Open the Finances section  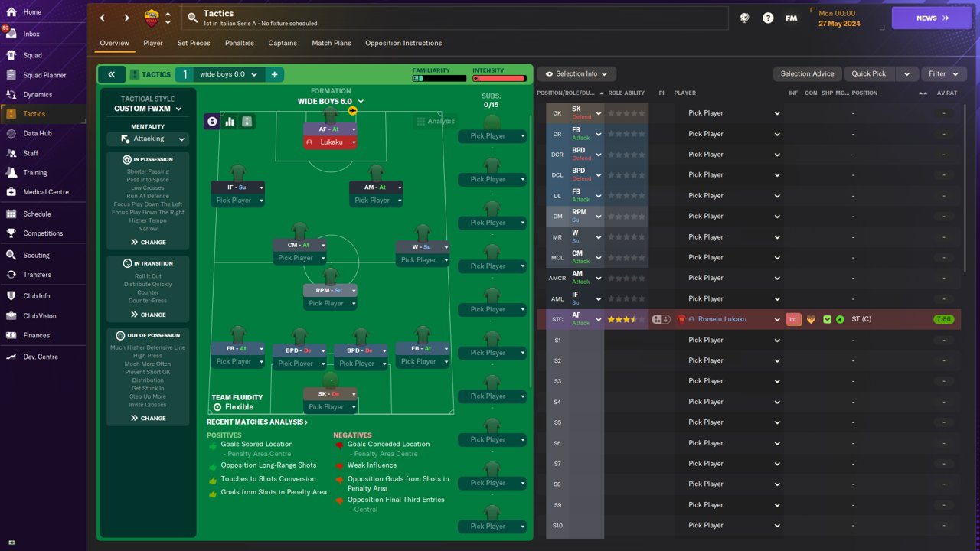pyautogui.click(x=36, y=335)
